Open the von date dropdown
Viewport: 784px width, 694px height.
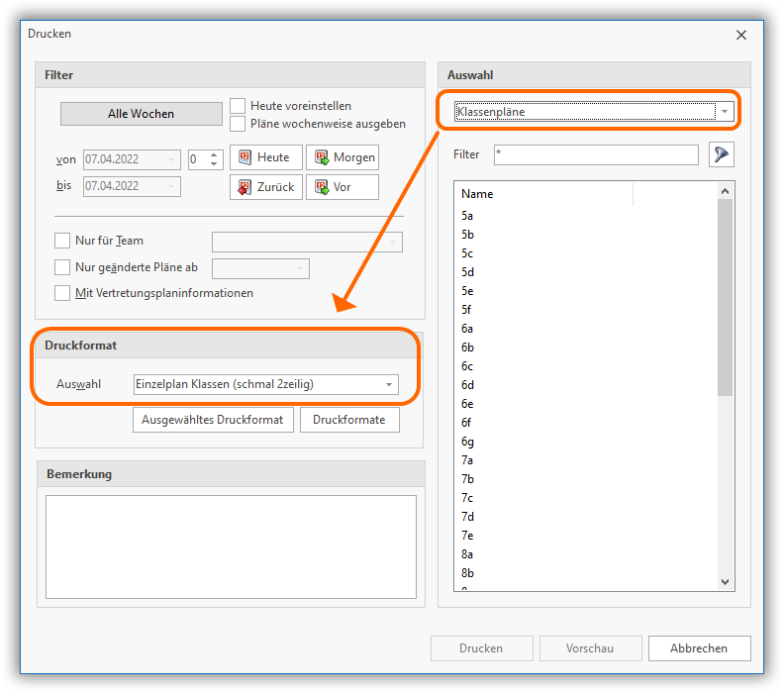click(171, 159)
